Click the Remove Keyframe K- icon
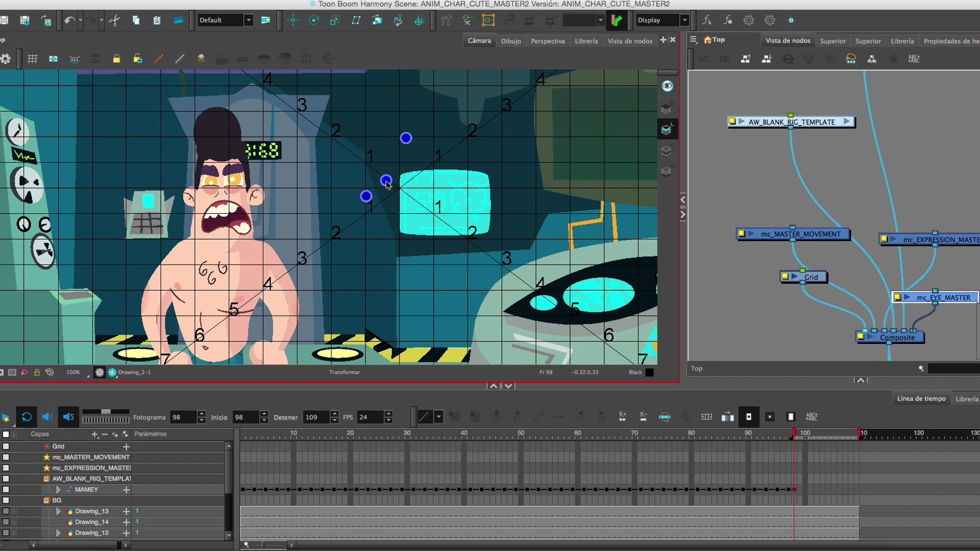 pos(643,417)
